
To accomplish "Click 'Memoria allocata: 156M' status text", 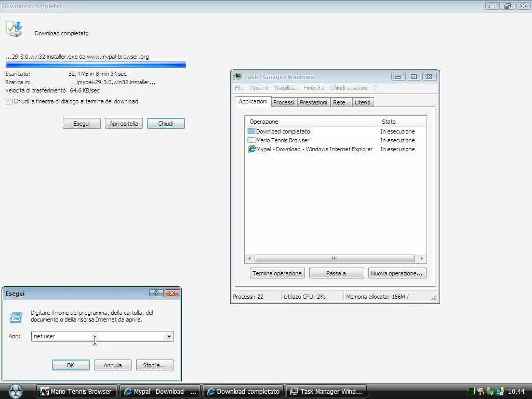I will click(x=376, y=297).
